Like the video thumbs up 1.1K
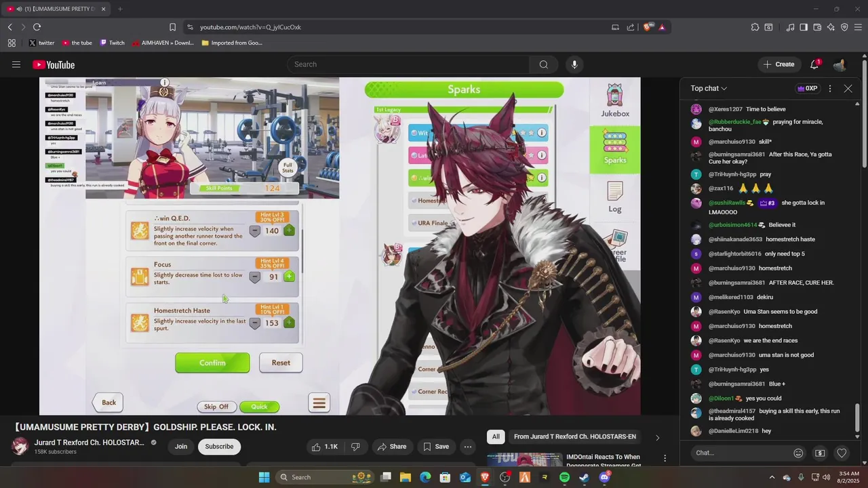Image resolution: width=868 pixels, height=488 pixels. click(x=325, y=447)
